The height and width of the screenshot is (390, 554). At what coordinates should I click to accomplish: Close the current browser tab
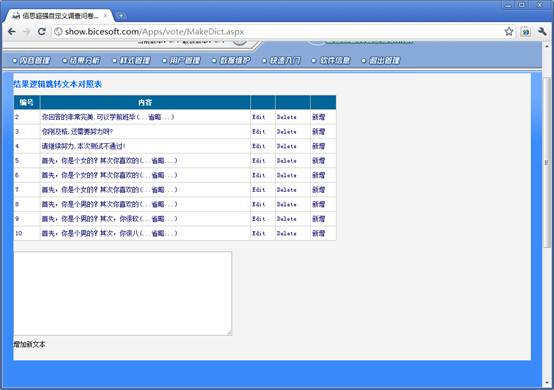[x=105, y=16]
